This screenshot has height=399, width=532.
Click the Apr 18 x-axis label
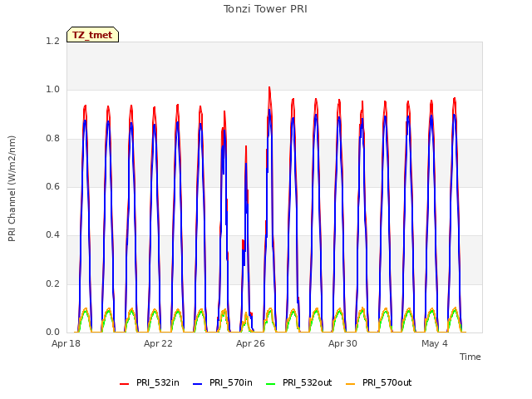click(66, 343)
